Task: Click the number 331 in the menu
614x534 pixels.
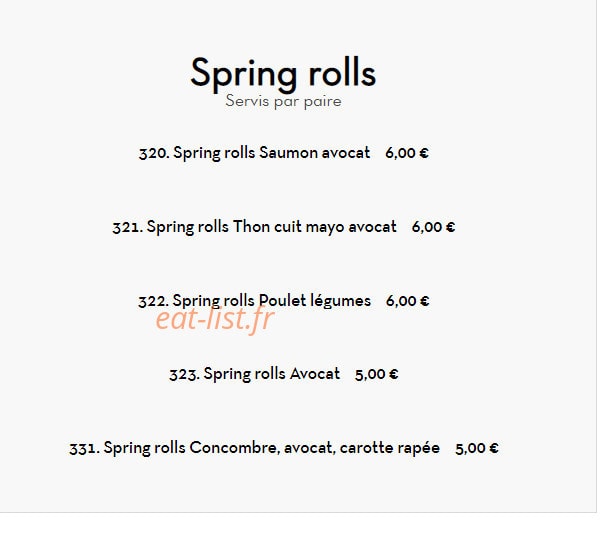Action: (85, 449)
